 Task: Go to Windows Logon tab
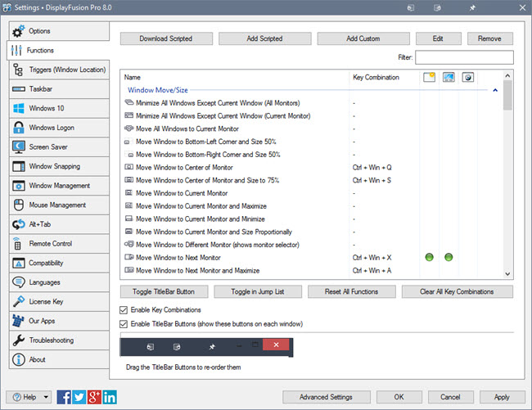[x=59, y=128]
